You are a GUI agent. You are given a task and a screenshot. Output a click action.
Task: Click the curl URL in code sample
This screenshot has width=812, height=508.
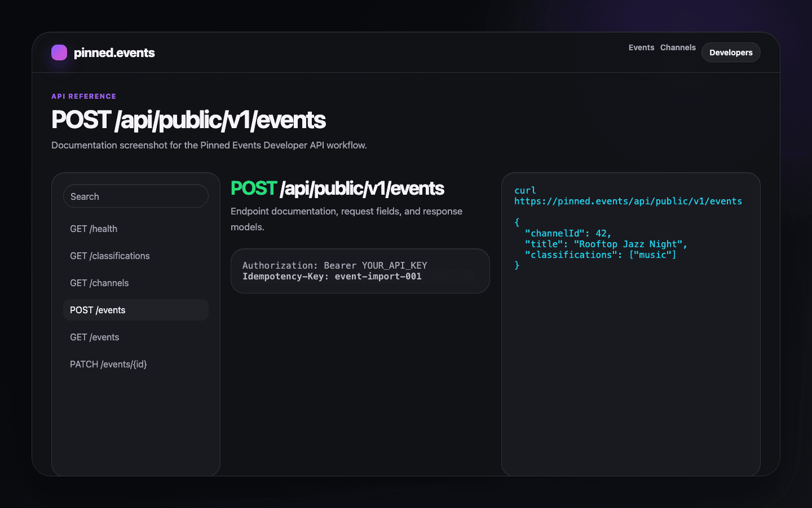628,201
